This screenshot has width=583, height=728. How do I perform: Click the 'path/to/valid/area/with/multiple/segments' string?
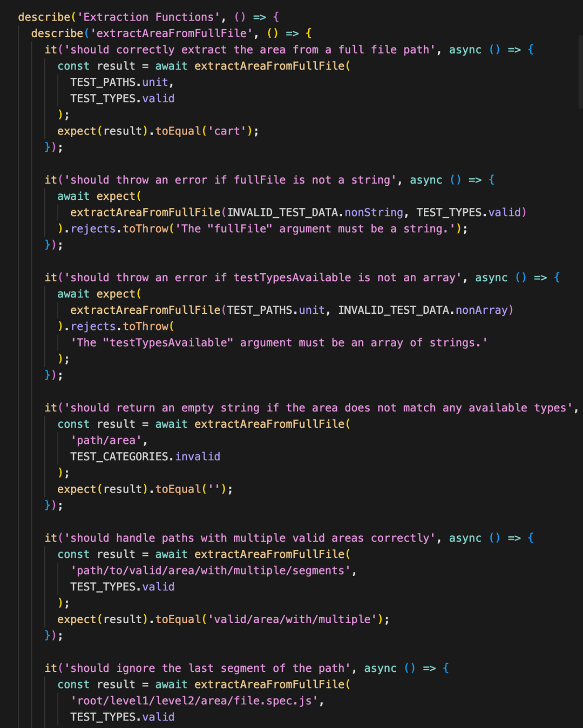211,571
